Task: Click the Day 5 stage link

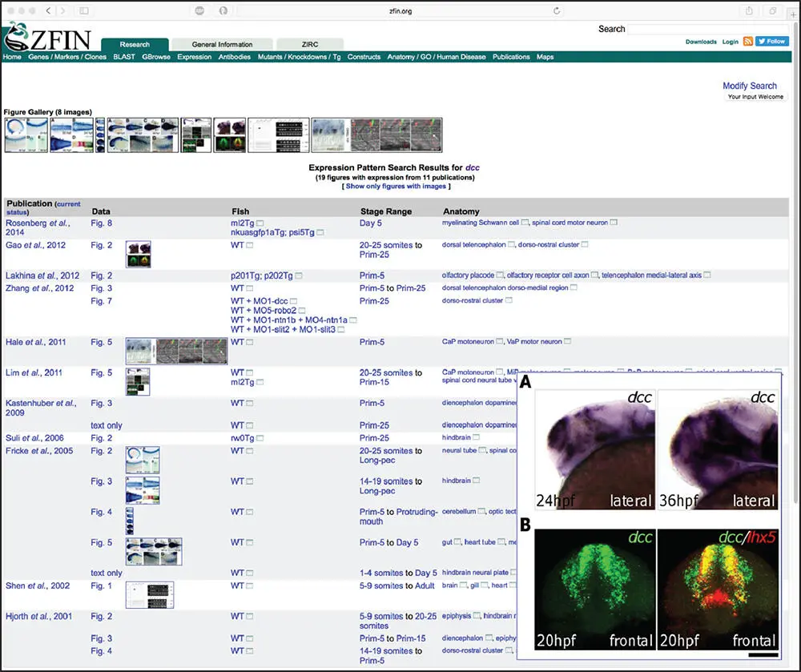Action: point(370,223)
